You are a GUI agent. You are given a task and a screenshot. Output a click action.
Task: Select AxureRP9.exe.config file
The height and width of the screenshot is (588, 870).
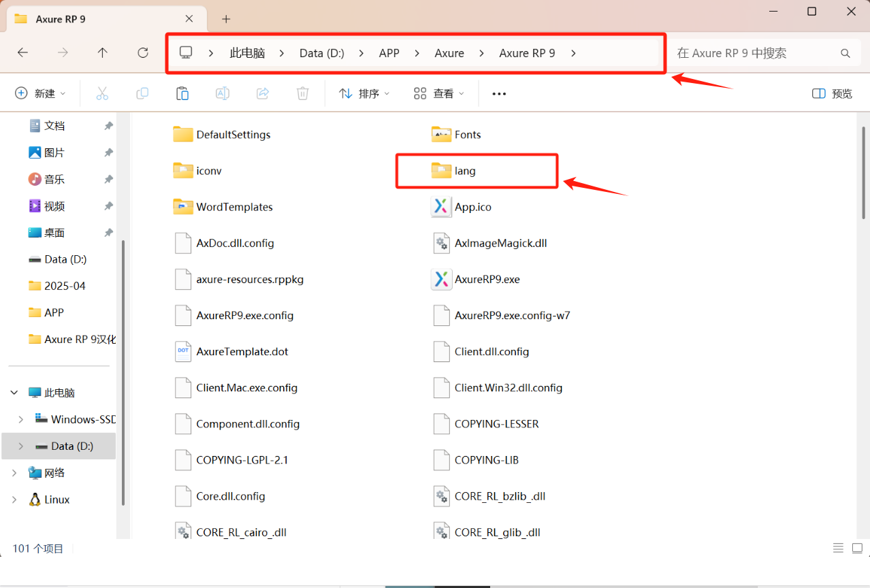(234, 315)
